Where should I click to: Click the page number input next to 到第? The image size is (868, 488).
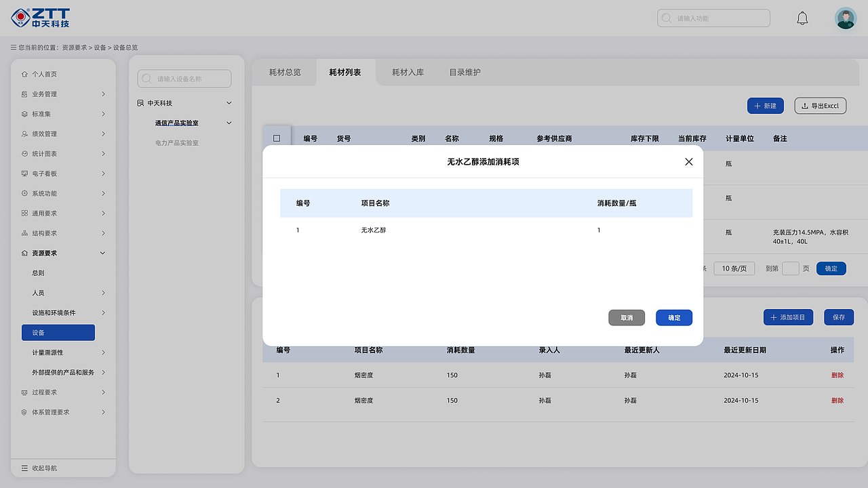click(x=791, y=268)
